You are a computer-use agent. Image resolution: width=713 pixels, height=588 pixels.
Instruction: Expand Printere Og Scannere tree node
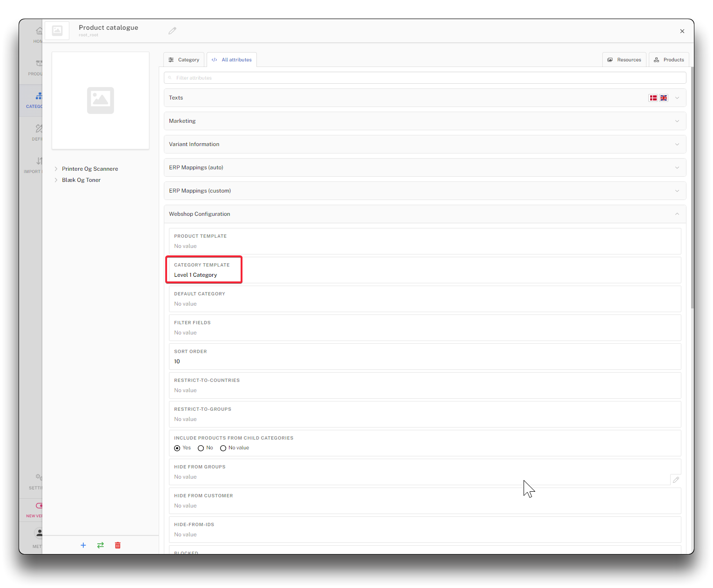56,169
